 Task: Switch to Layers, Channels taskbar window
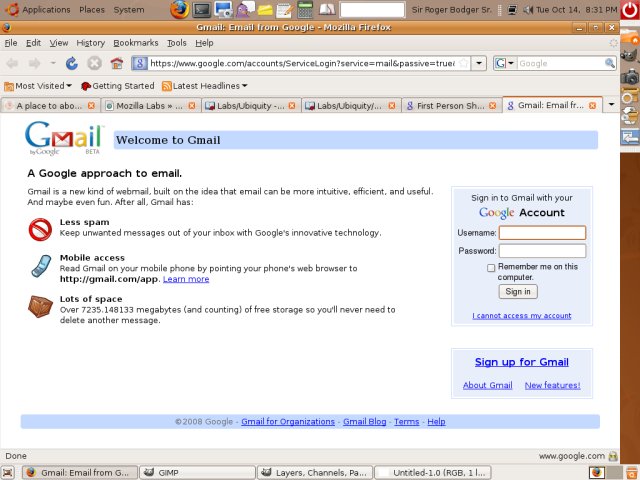(315, 473)
